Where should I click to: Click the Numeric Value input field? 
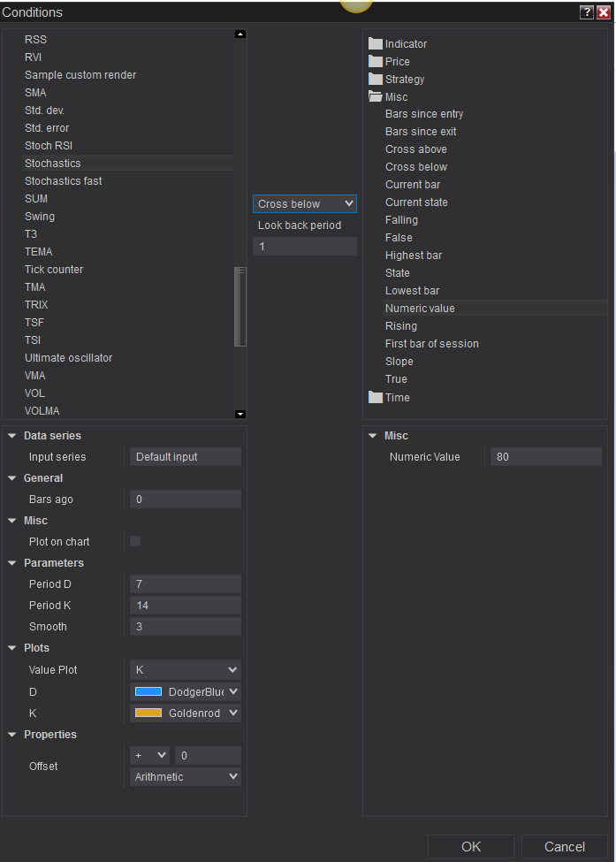pos(546,457)
